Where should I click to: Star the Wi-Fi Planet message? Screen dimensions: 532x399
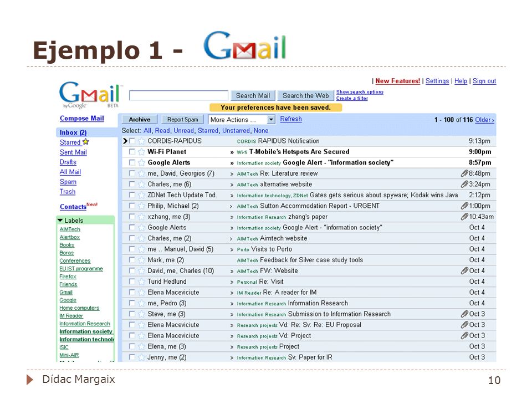coord(141,152)
